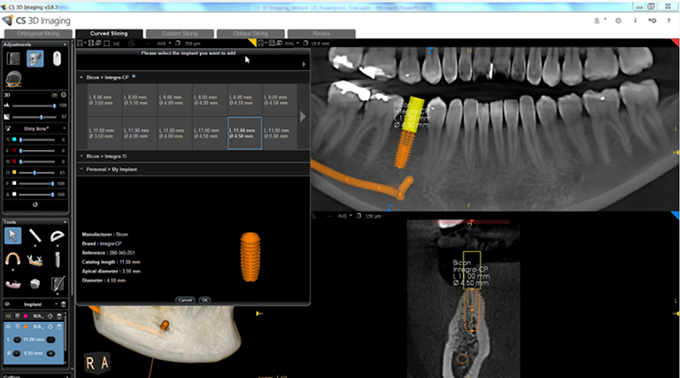The image size is (680, 378).
Task: Select L 11.00 mm Ø 4.50 mm implant
Action: (245, 133)
